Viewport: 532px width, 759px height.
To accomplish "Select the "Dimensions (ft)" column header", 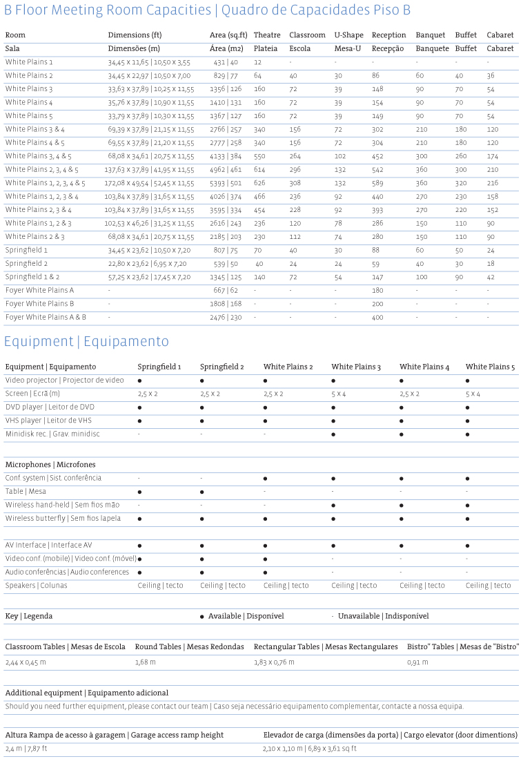I will [x=135, y=35].
